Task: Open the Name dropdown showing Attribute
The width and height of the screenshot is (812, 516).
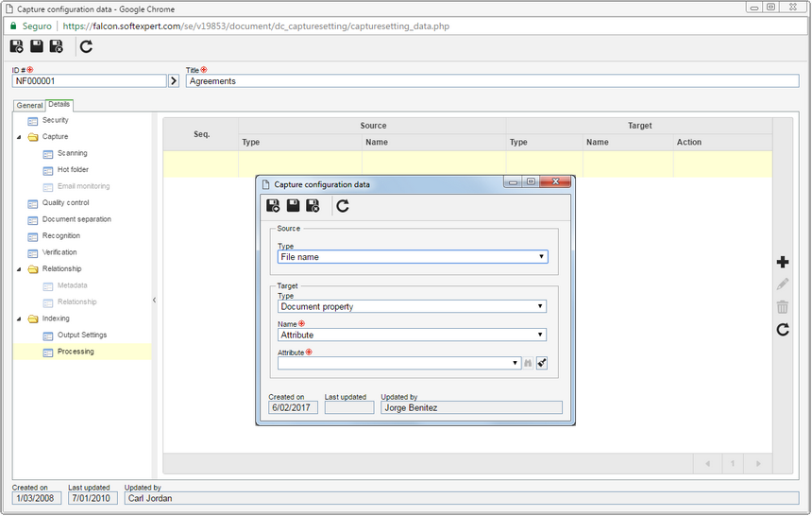Action: 412,335
